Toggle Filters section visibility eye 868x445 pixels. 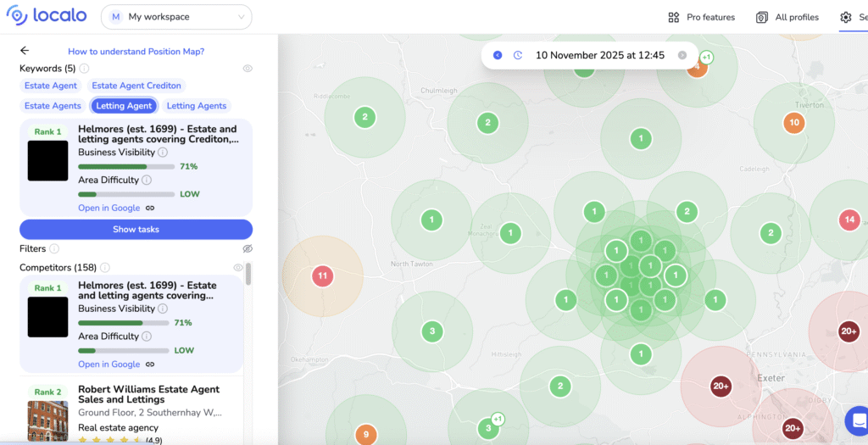point(248,249)
